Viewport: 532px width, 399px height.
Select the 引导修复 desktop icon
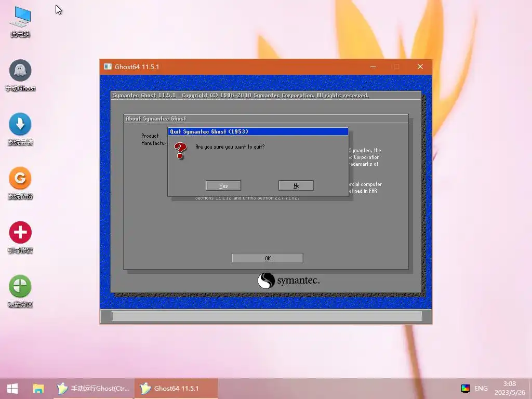[20, 237]
